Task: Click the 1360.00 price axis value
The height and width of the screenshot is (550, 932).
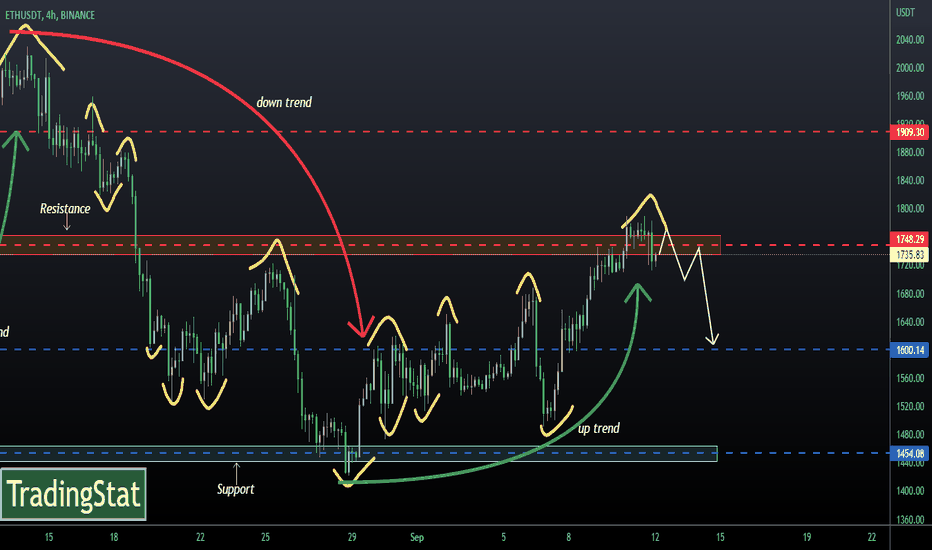Action: point(910,519)
